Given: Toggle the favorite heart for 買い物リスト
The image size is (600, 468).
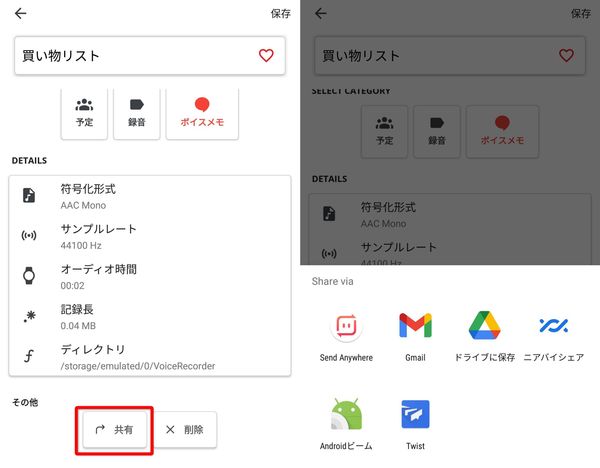Looking at the screenshot, I should [266, 55].
